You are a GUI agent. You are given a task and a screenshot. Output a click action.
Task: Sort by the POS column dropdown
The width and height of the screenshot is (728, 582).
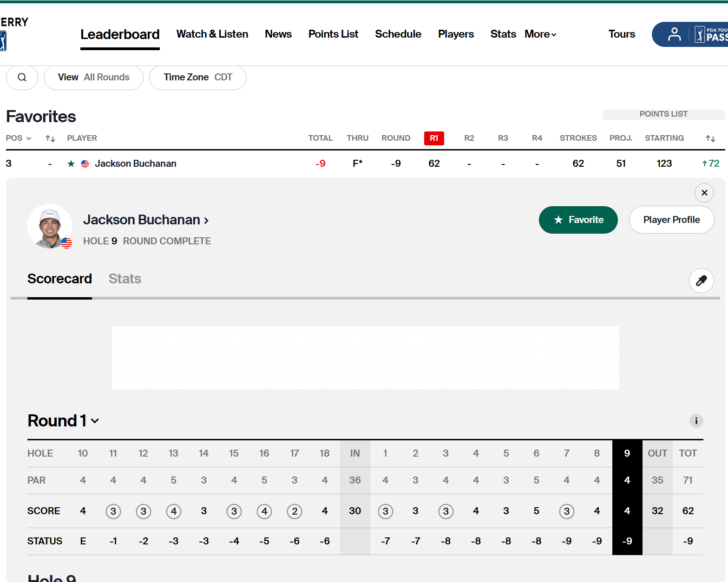point(19,138)
